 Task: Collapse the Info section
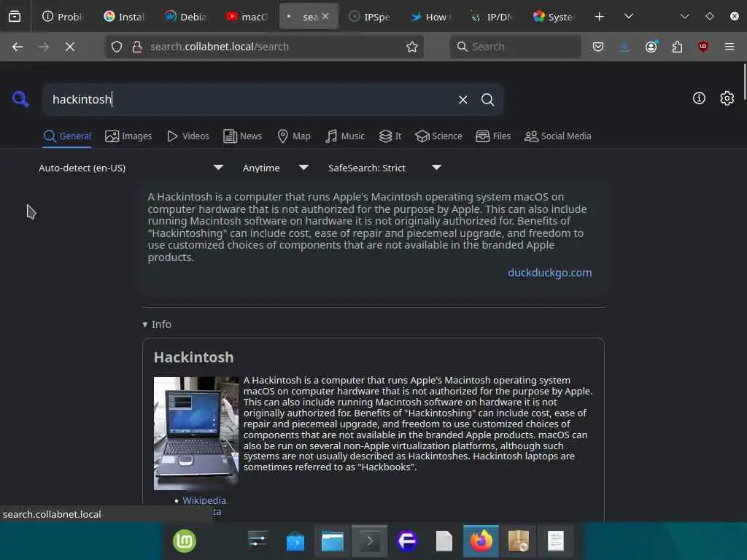tap(157, 324)
